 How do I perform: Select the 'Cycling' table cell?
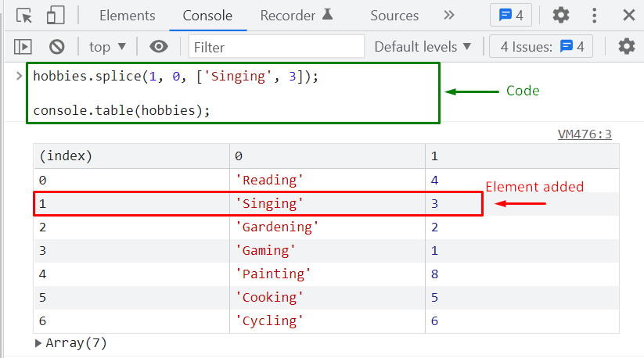click(x=327, y=320)
